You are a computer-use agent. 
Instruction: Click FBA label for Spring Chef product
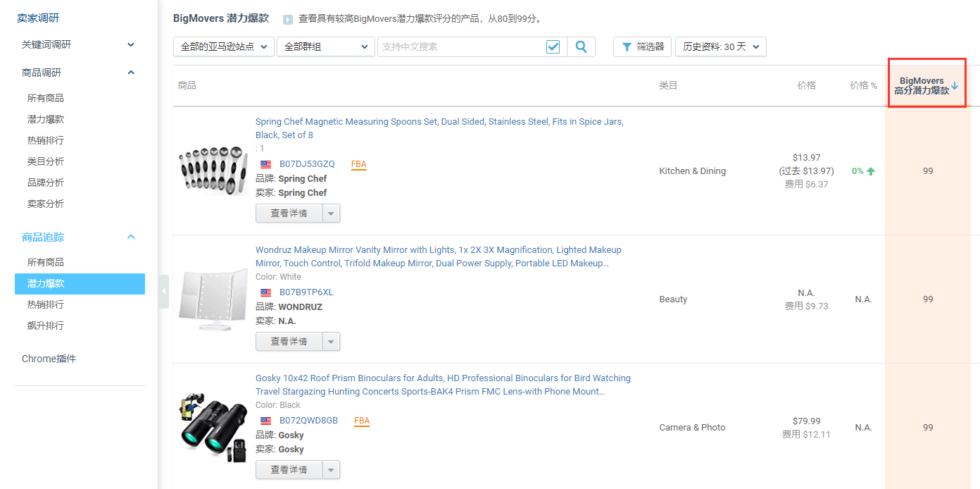coord(359,164)
